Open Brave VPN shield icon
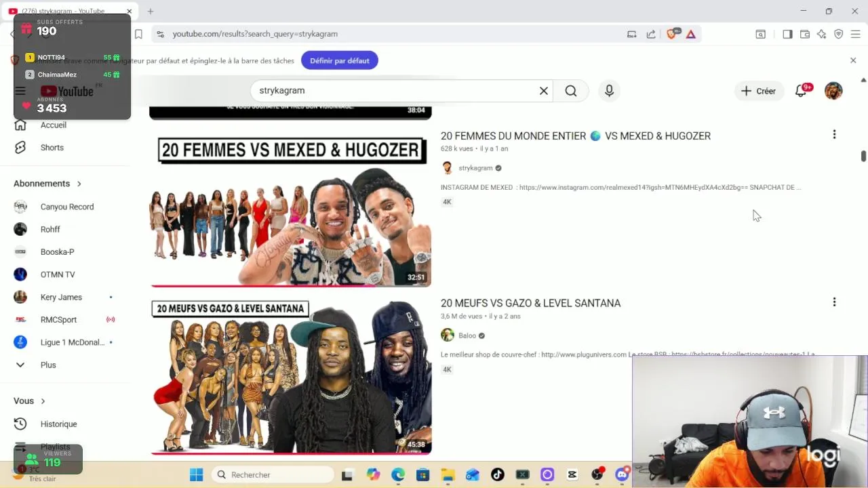 (839, 34)
